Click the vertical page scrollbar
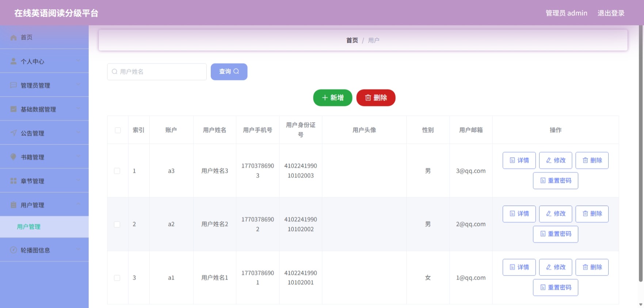 [x=641, y=153]
